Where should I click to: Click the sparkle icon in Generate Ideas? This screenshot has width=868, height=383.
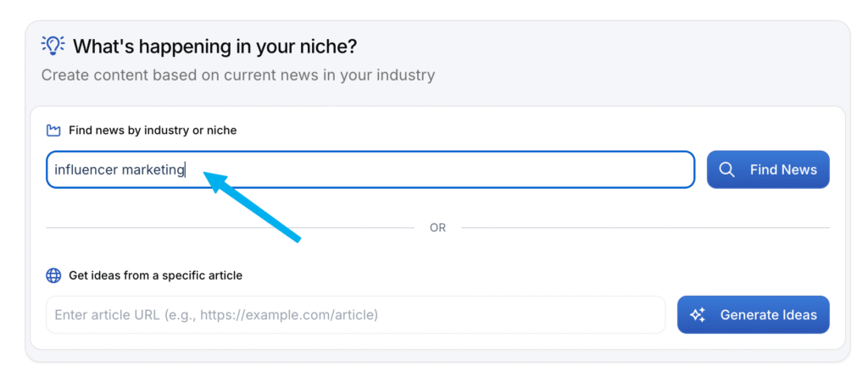coord(698,314)
